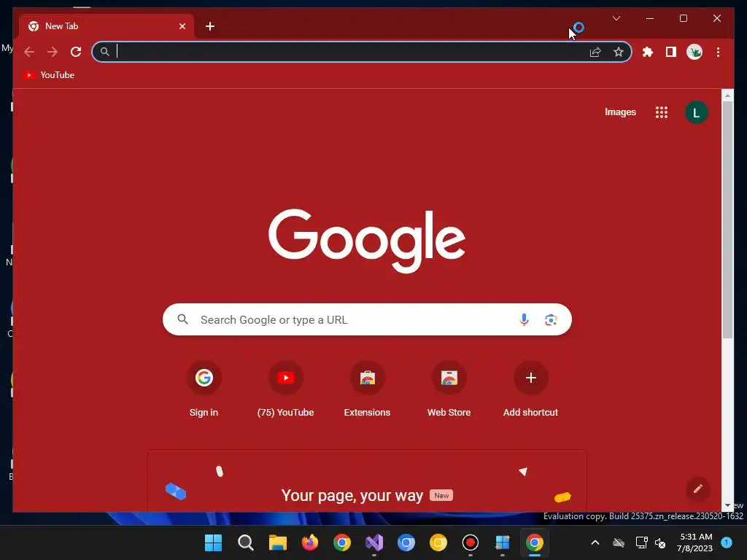Click Add shortcut button
Image resolution: width=747 pixels, height=560 pixels.
click(531, 389)
